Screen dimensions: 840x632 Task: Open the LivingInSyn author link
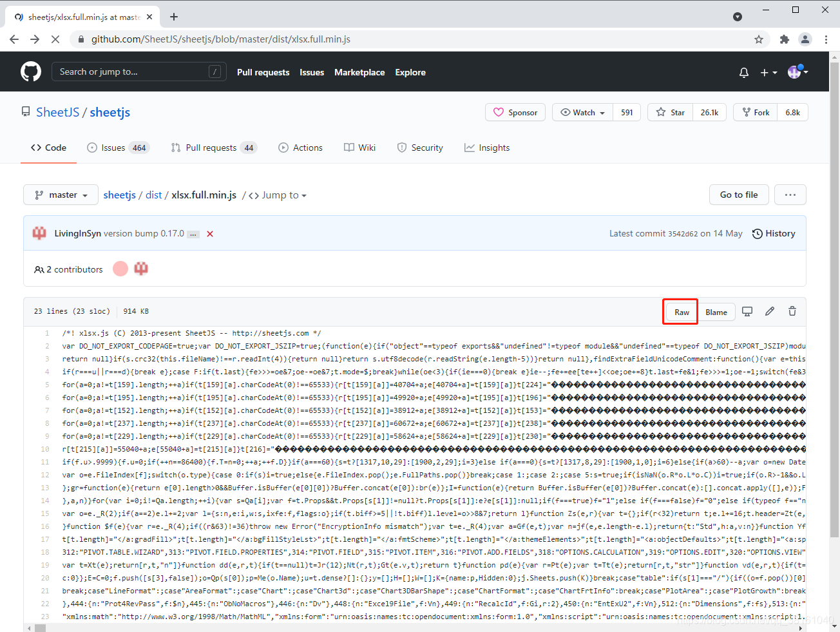pos(77,233)
